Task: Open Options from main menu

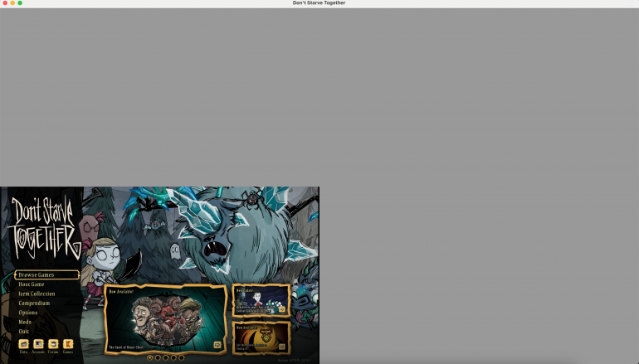Action: tap(28, 313)
